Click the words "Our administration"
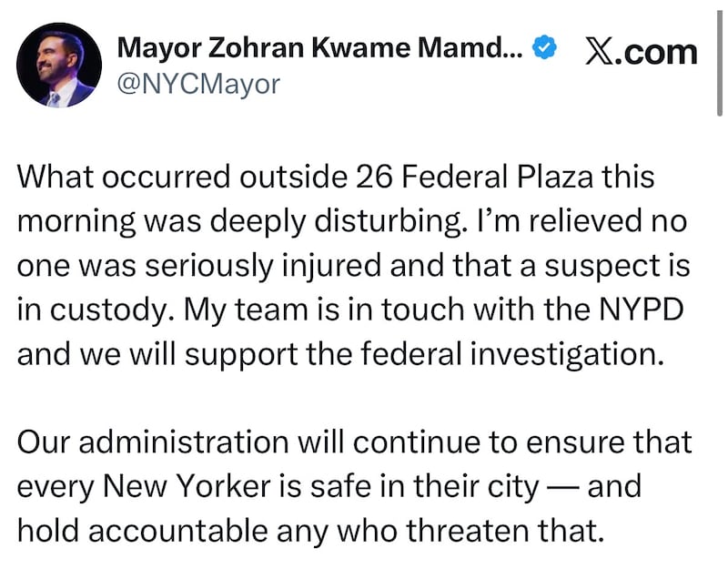 pyautogui.click(x=153, y=442)
